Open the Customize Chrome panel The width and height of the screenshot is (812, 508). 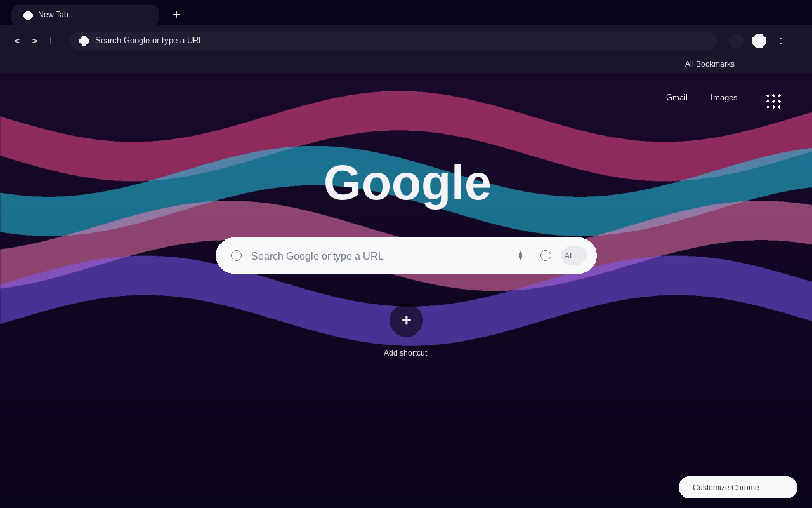(x=738, y=487)
